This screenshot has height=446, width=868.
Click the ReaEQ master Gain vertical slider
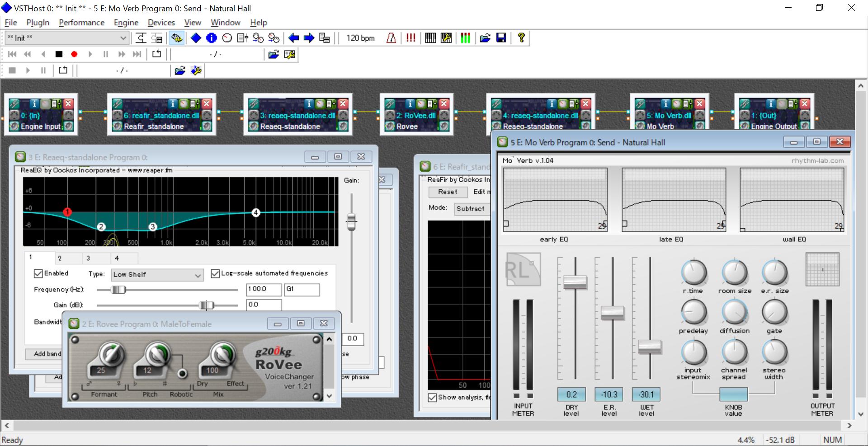point(351,222)
